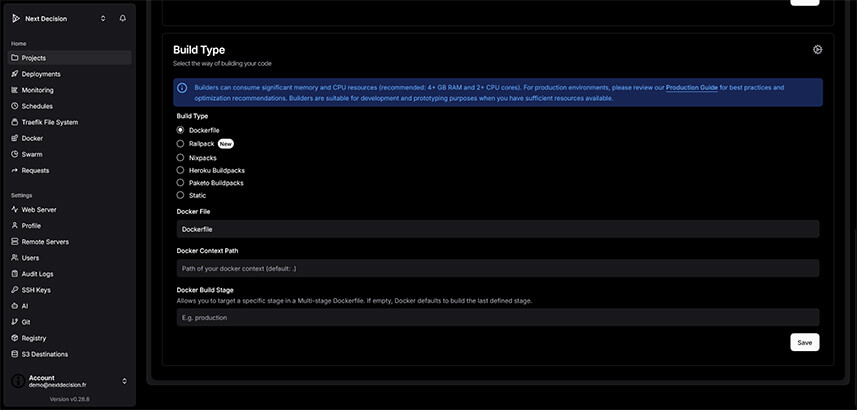Navigate to Remote Servers settings

[70, 242]
